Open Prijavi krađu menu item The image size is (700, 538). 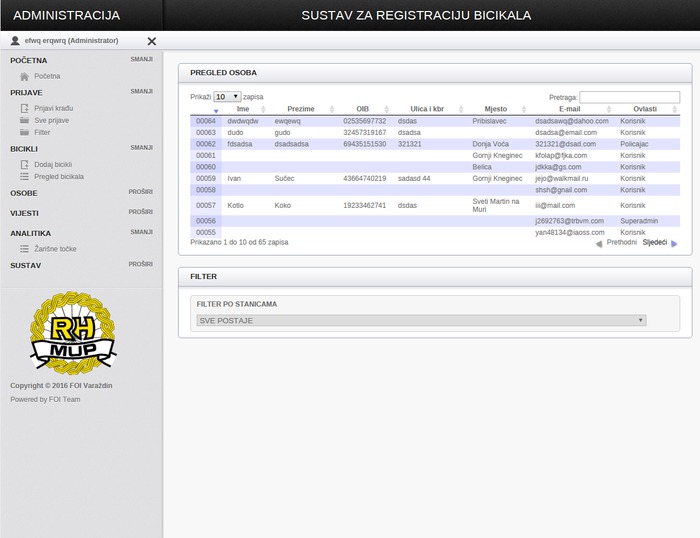[x=54, y=108]
